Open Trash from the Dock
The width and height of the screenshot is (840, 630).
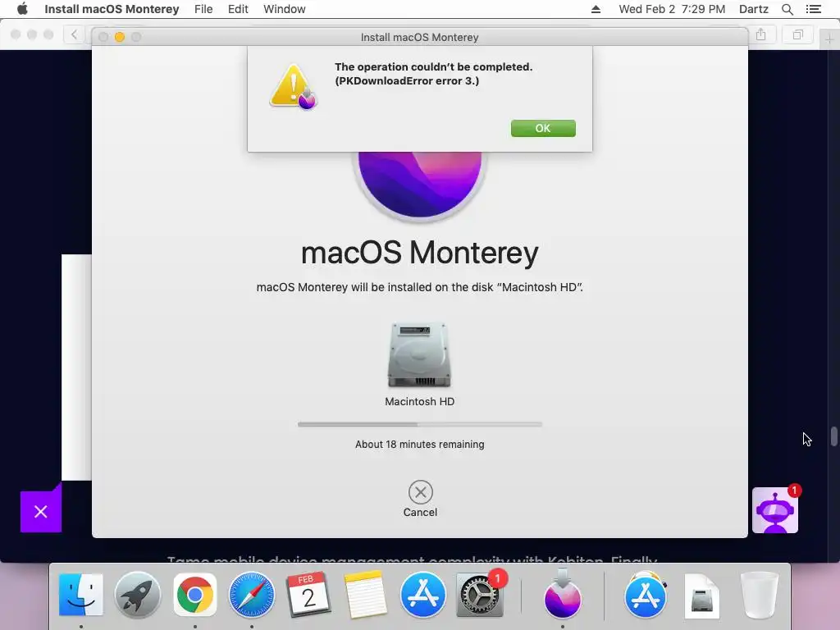pos(759,595)
